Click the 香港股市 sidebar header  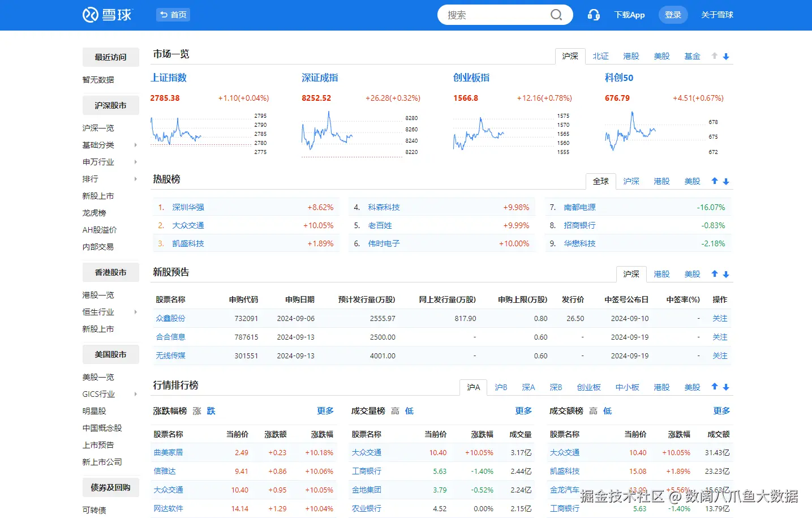110,272
